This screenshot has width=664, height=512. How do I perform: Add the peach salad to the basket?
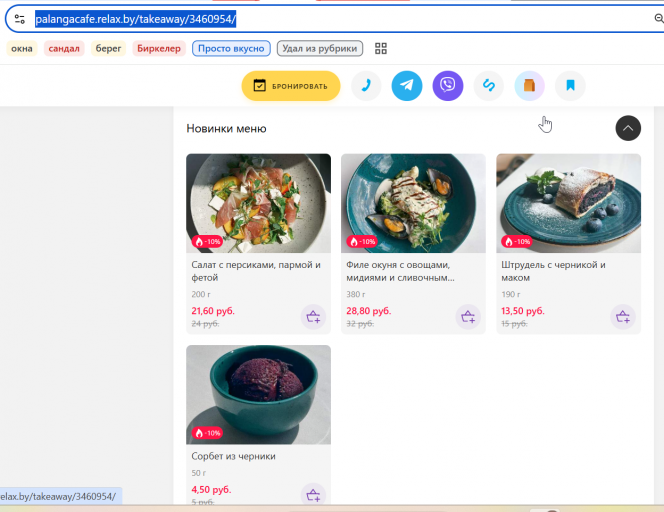(313, 317)
